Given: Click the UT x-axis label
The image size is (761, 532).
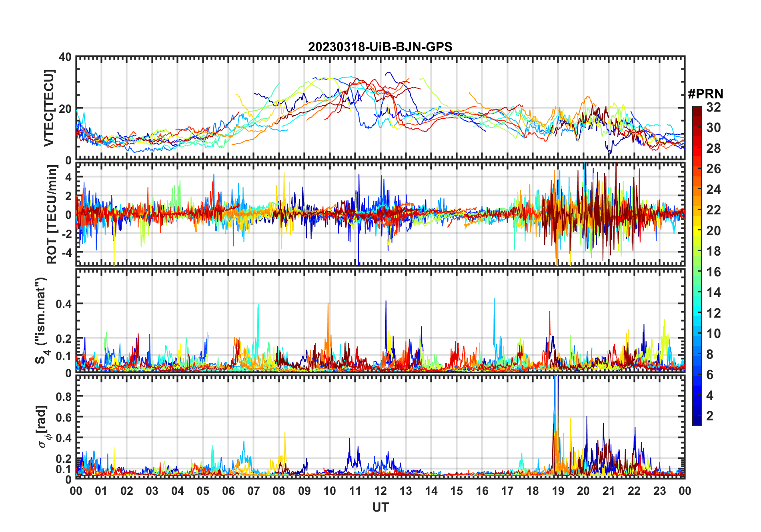Looking at the screenshot, I should pos(380,507).
